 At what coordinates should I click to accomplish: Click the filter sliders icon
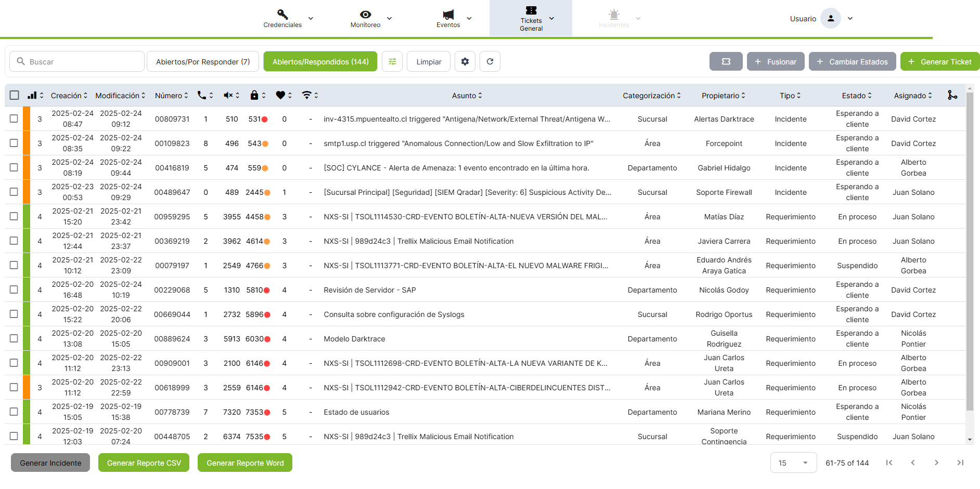pos(392,61)
